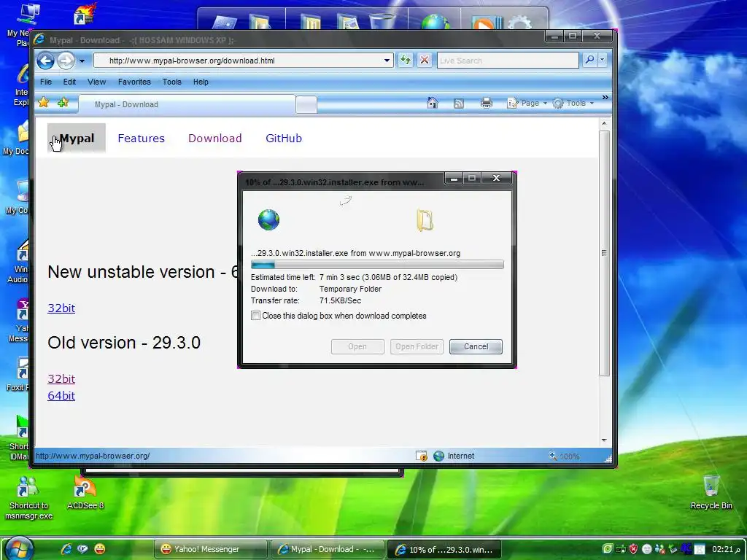
Task: Print the page using printer icon
Action: [x=487, y=103]
